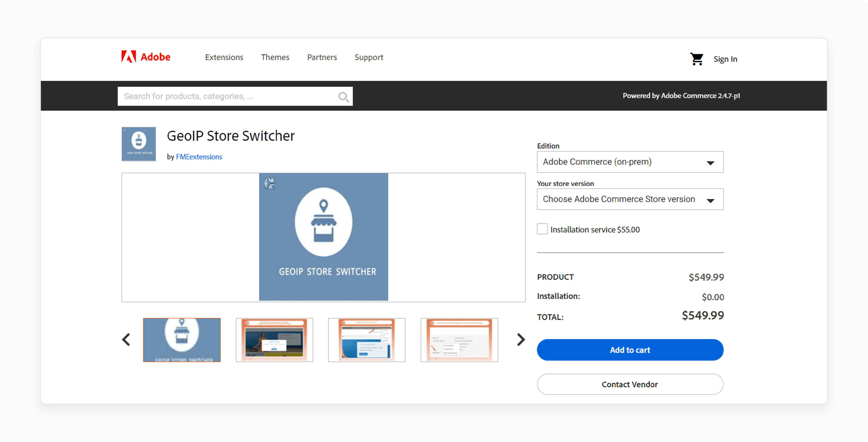Image resolution: width=868 pixels, height=442 pixels.
Task: Click the GeoIP Store Switcher title
Action: 231,136
